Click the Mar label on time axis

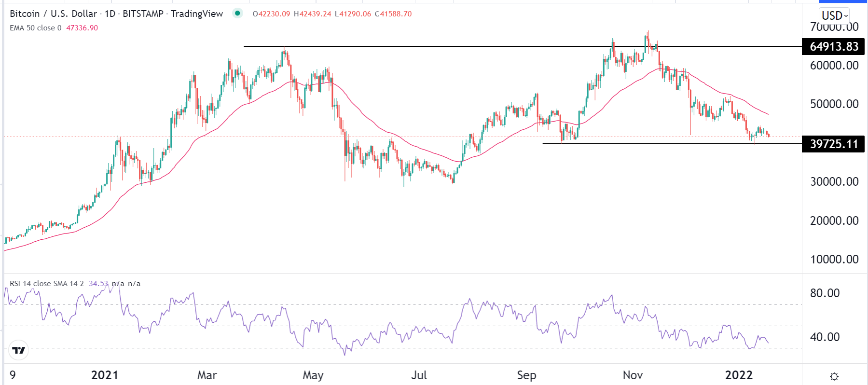pyautogui.click(x=207, y=375)
